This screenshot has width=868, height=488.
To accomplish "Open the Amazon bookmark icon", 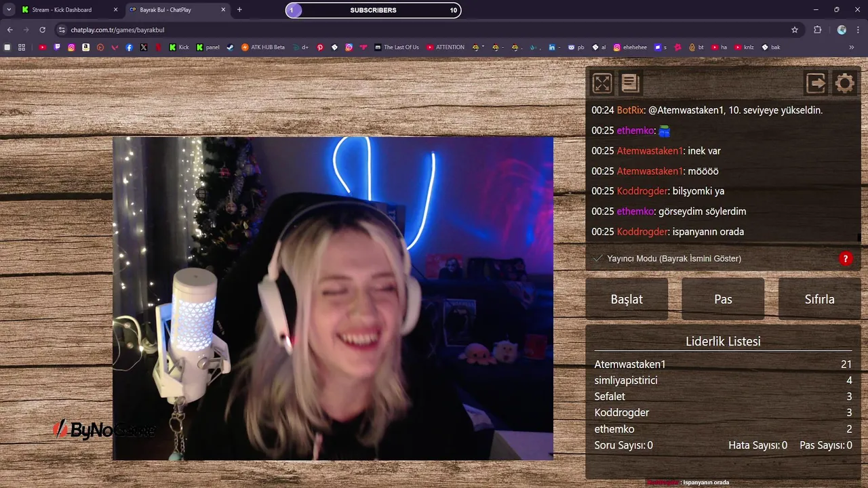I will [x=85, y=47].
